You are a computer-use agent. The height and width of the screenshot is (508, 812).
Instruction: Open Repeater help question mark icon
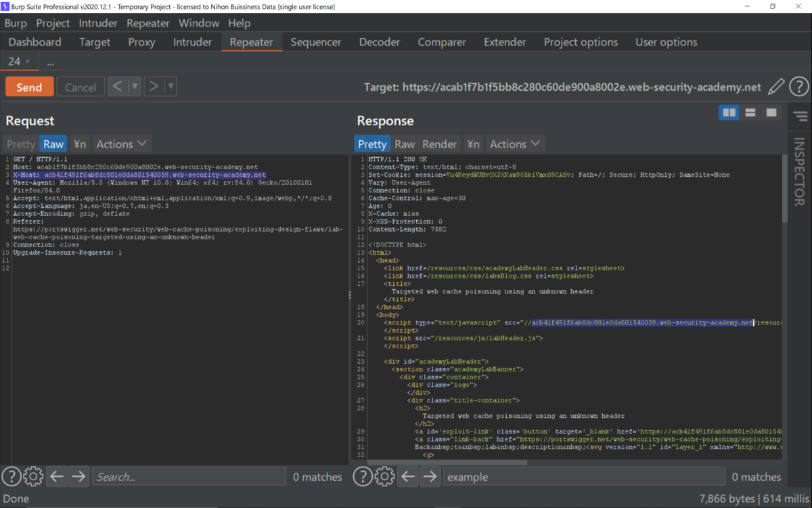click(x=798, y=87)
